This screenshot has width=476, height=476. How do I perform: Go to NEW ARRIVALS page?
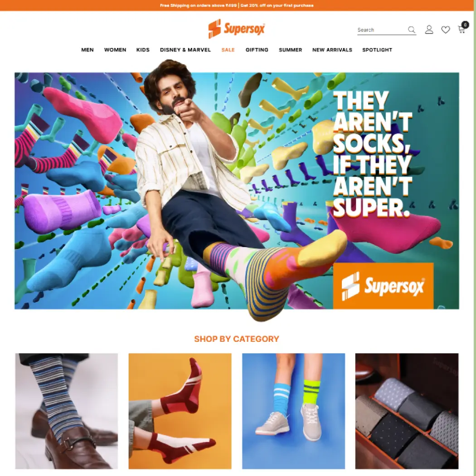332,50
